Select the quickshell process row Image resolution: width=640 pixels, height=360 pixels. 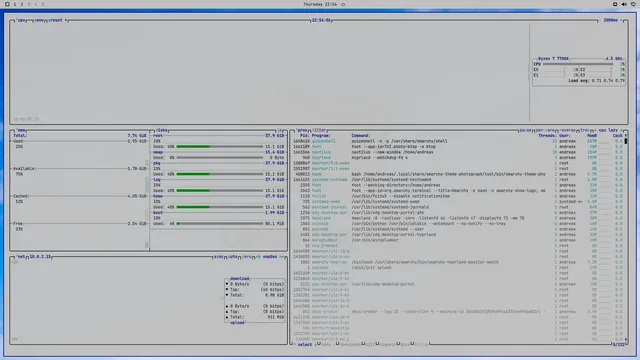pyautogui.click(x=457, y=141)
